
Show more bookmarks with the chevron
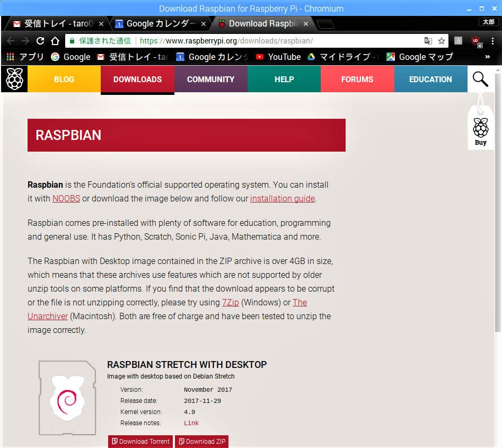(x=487, y=57)
